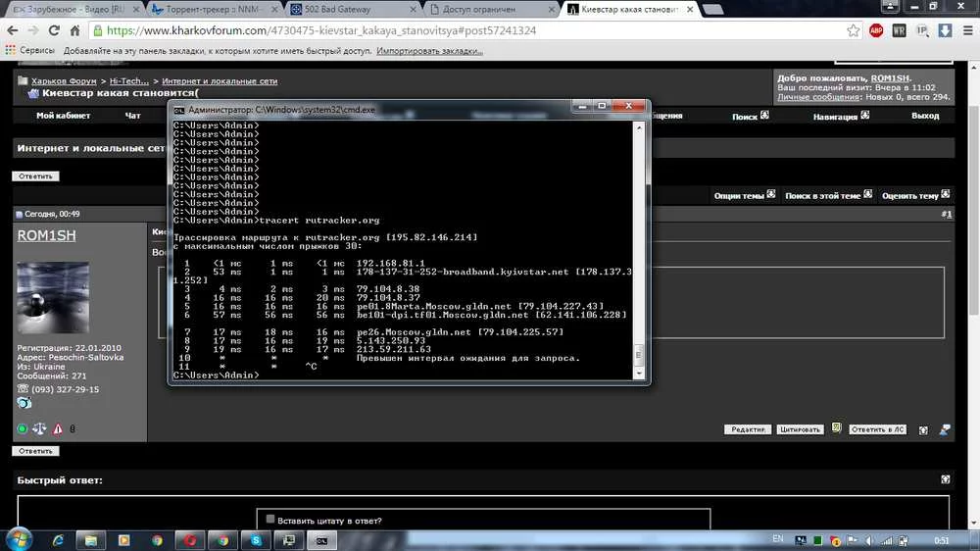Click the reputation scales icon
980x551 pixels.
tap(39, 428)
